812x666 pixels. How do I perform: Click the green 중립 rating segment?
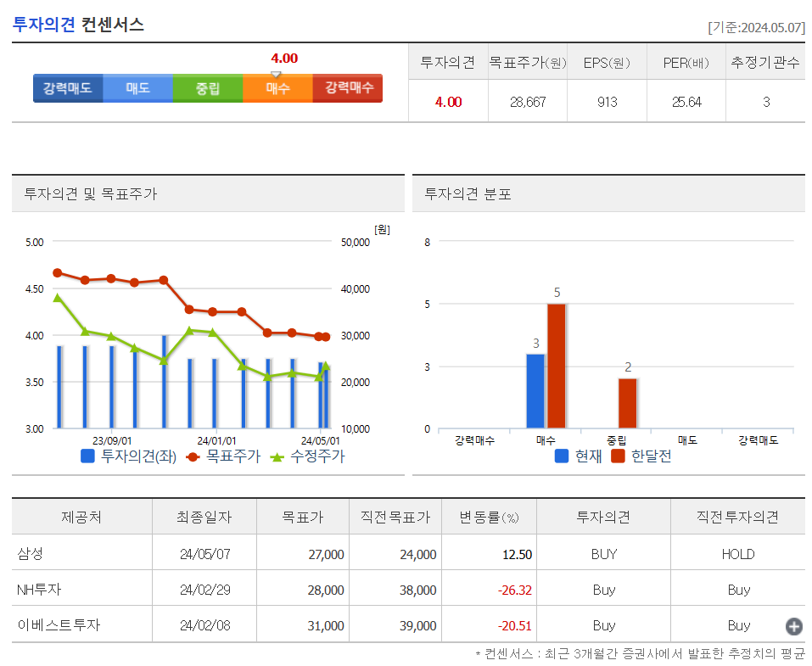(208, 88)
